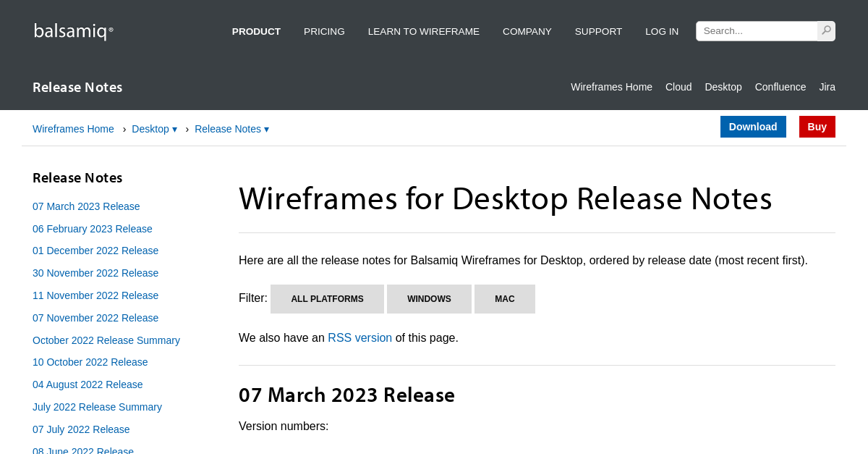868x454 pixels.
Task: Click Wireframes for Desktop Release Notes heading
Action: coord(506,199)
